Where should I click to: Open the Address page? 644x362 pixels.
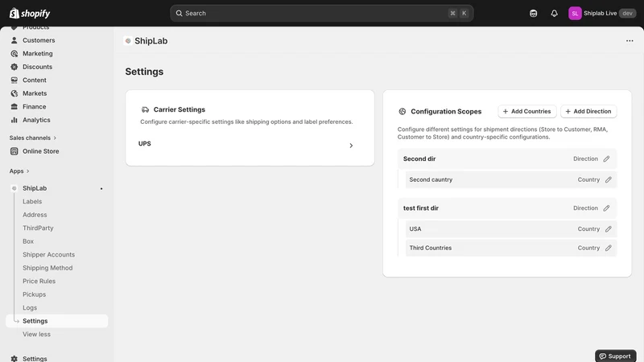click(x=35, y=215)
